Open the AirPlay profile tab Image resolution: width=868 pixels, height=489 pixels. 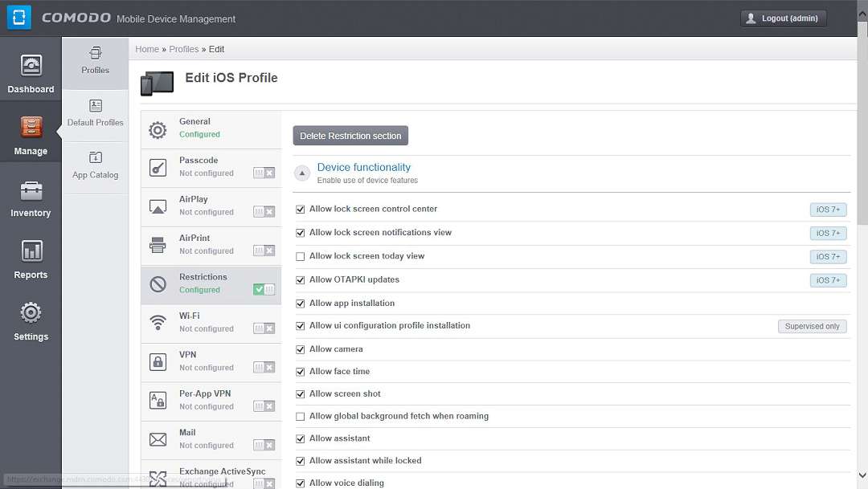click(x=211, y=207)
